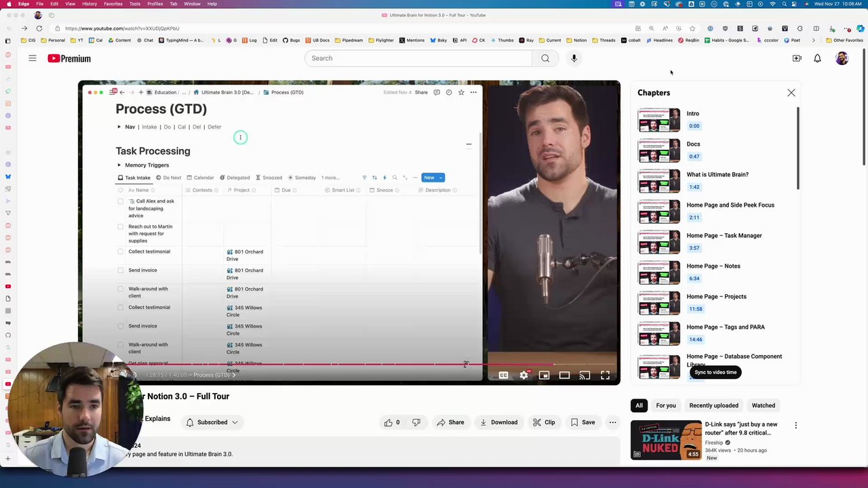Like the video with thumbs up
The width and height of the screenshot is (868, 488).
tap(392, 422)
